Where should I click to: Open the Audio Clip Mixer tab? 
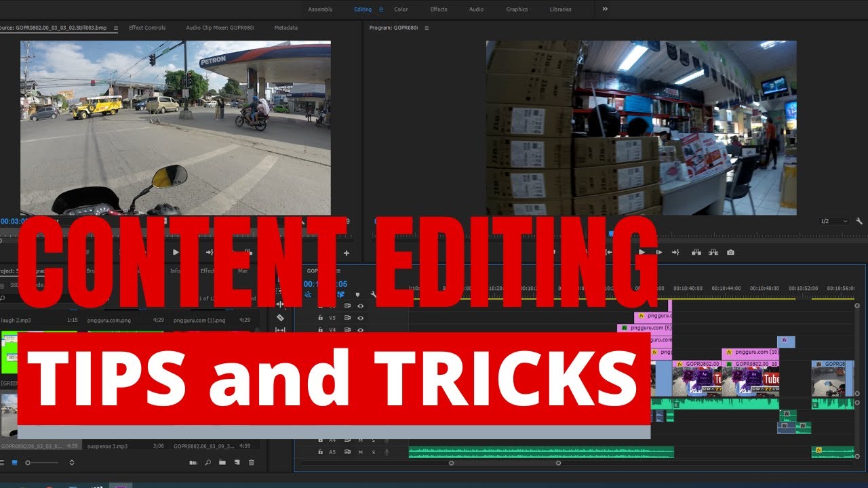tap(220, 28)
